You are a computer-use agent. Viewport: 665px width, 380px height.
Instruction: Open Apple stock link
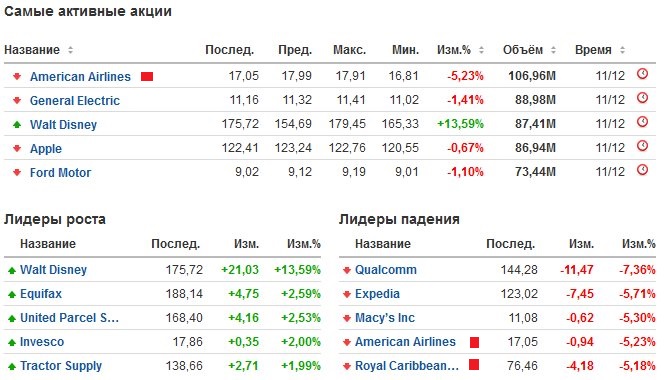[x=46, y=149]
